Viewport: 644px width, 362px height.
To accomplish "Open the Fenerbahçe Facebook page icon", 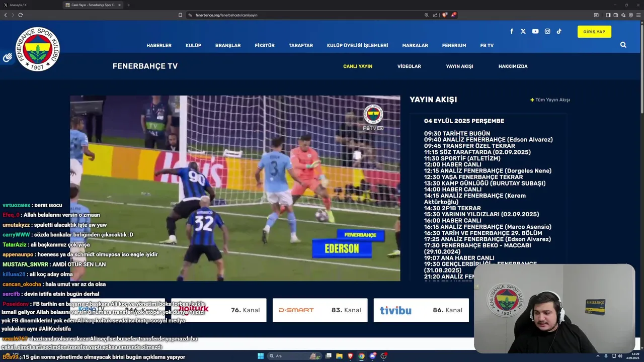I will 512,31.
